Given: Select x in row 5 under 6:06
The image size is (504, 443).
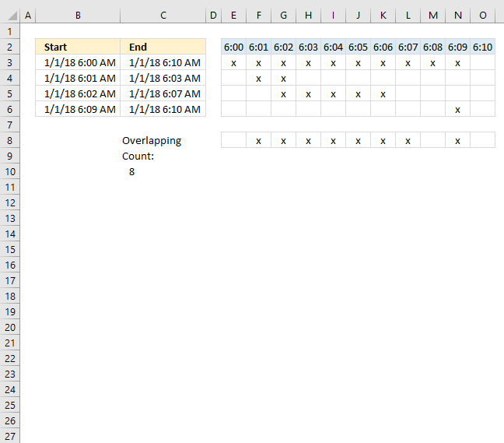Looking at the screenshot, I should click(383, 93).
